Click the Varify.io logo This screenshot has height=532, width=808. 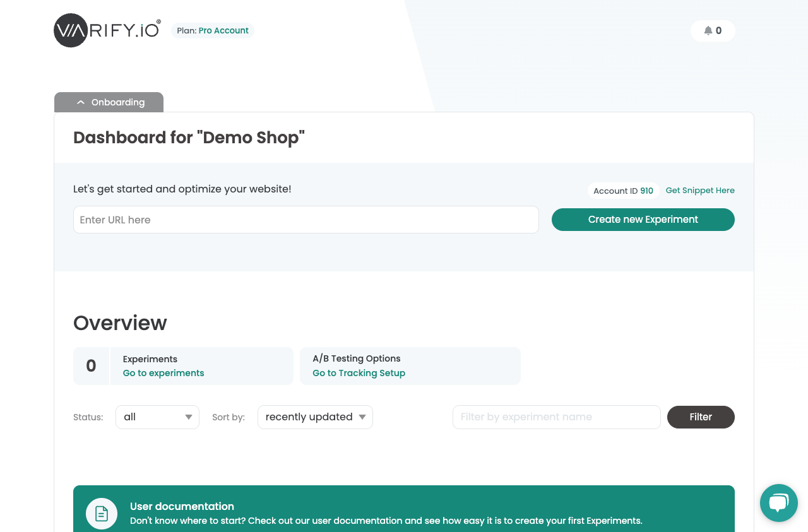pos(107,30)
